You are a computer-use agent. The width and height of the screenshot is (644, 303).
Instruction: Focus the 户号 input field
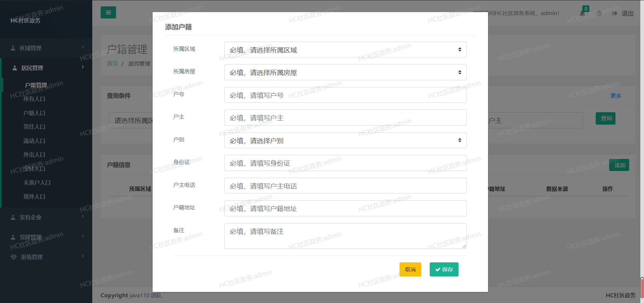point(345,95)
